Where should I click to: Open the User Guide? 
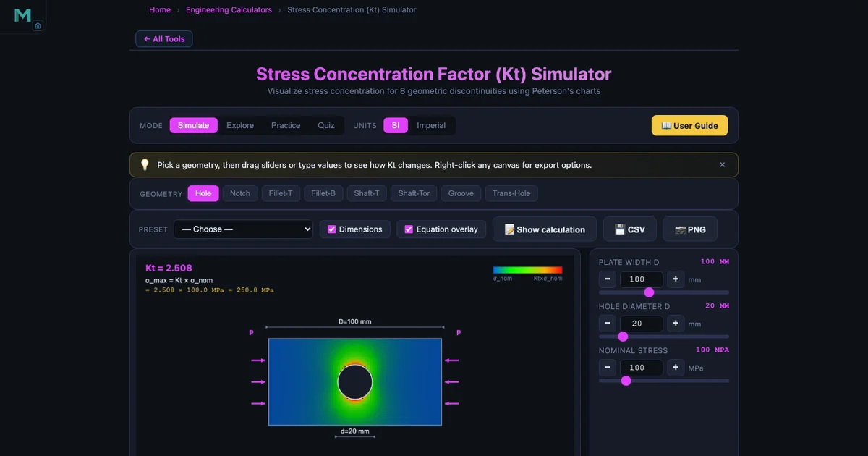click(689, 125)
